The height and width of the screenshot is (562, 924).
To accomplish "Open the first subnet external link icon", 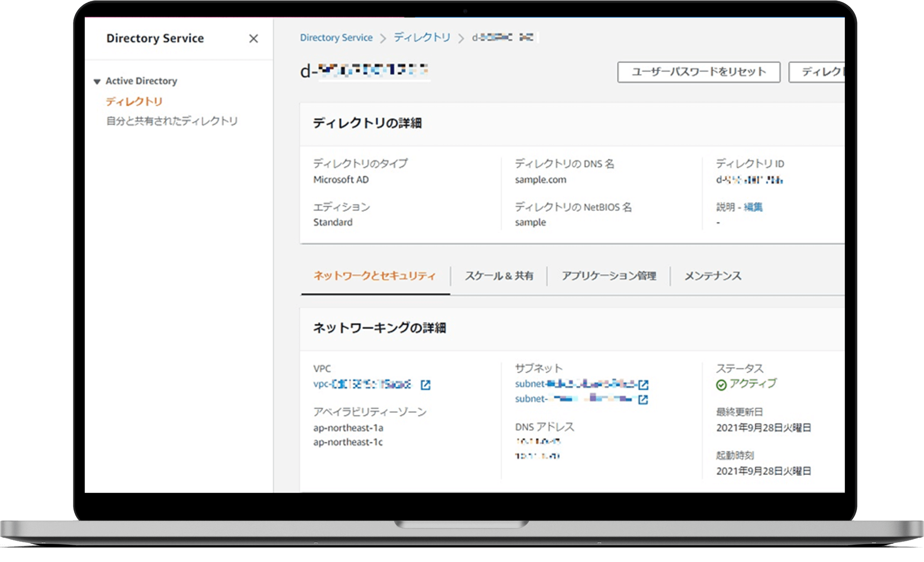I will (x=643, y=385).
